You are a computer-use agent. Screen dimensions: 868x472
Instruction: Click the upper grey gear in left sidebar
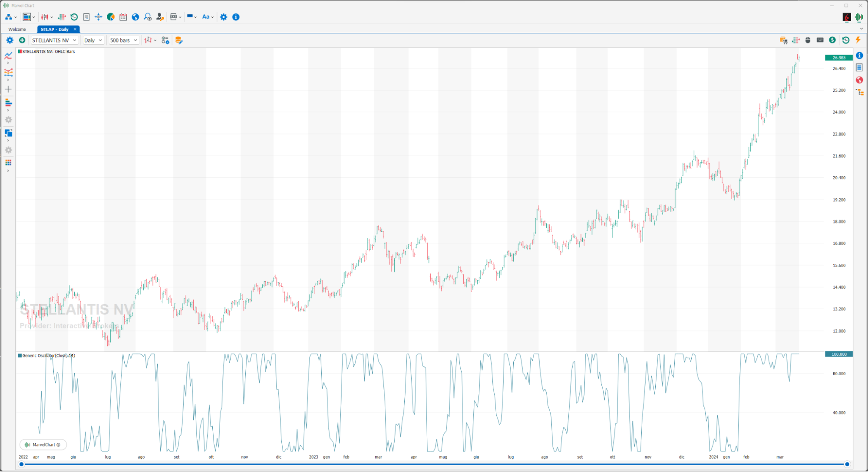8,120
